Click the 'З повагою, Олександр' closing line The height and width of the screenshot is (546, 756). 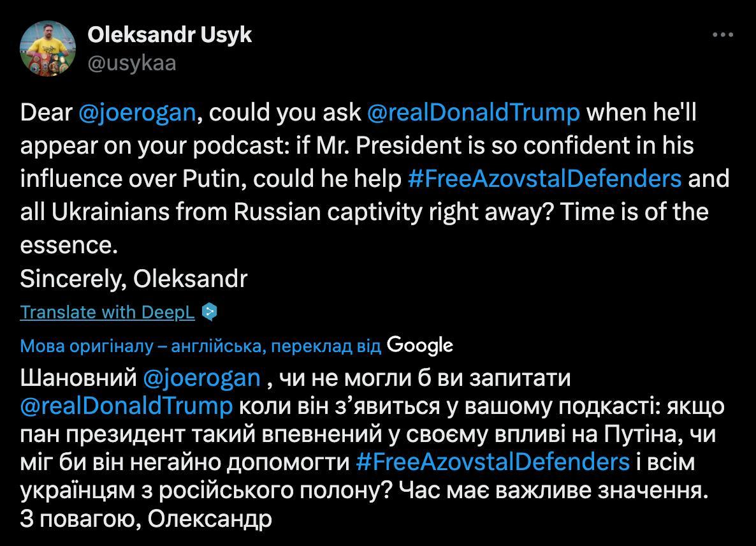click(x=146, y=519)
